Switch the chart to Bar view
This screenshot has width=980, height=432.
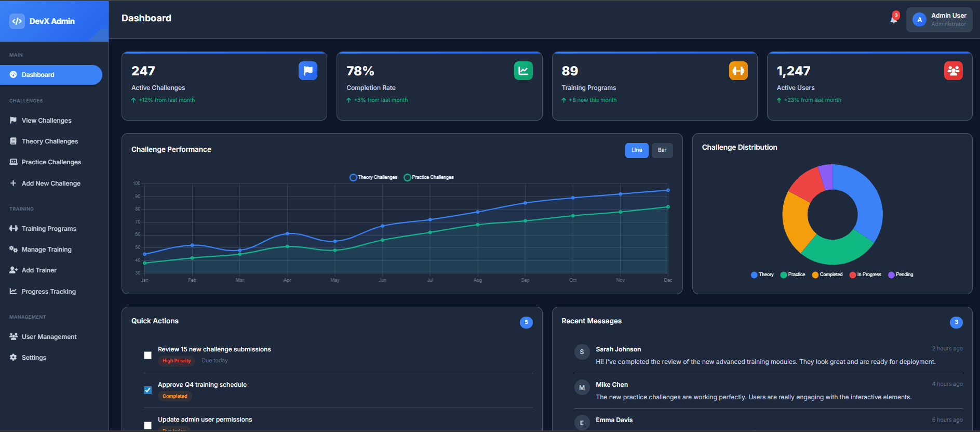(662, 150)
